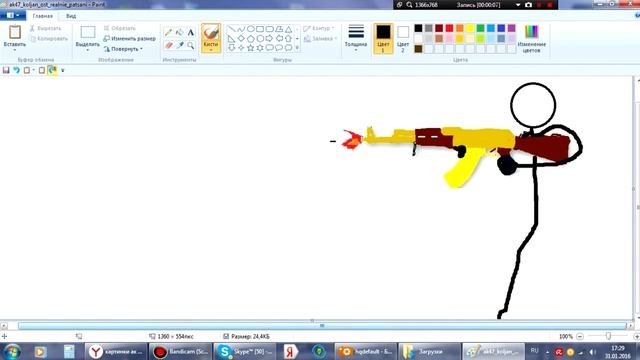This screenshot has width=640, height=360.
Task: Choose the diamond shape
Action: point(241,38)
